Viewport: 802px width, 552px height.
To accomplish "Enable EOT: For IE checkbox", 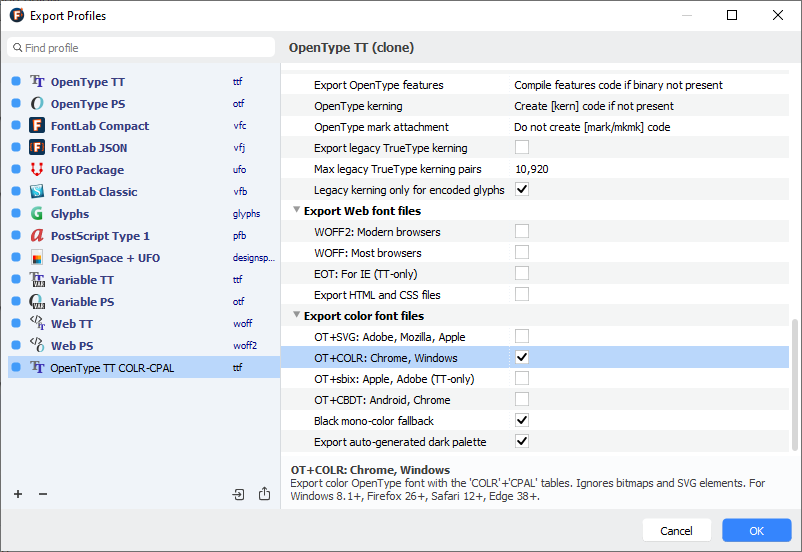I will [x=522, y=273].
